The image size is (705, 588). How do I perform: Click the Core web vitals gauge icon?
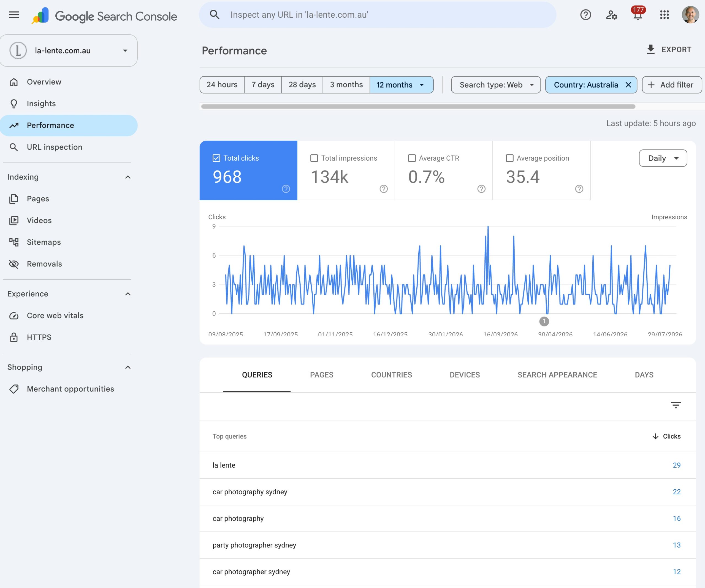pos(14,316)
